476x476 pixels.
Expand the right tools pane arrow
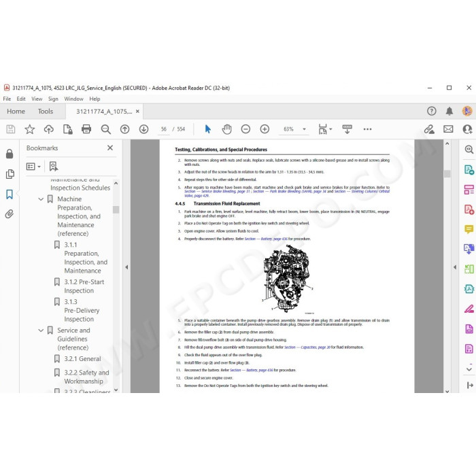455,267
